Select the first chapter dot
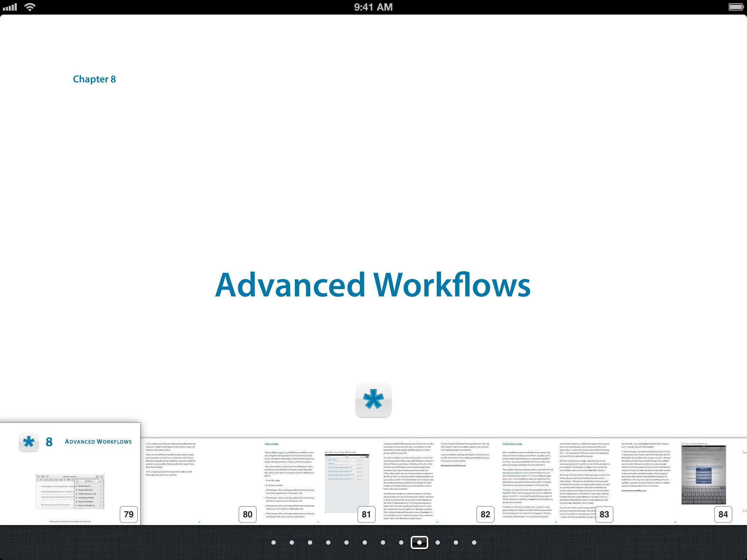Viewport: 747px width, 560px height. point(274,542)
